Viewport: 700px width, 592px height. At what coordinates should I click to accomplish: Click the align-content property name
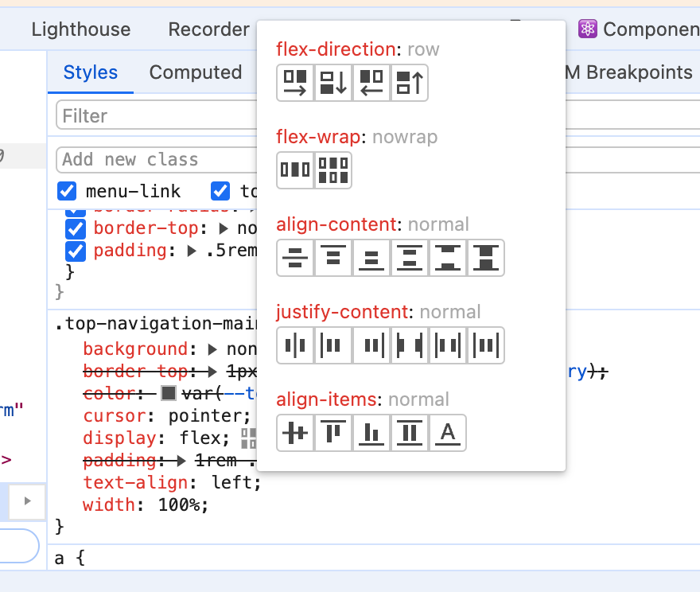click(x=336, y=224)
